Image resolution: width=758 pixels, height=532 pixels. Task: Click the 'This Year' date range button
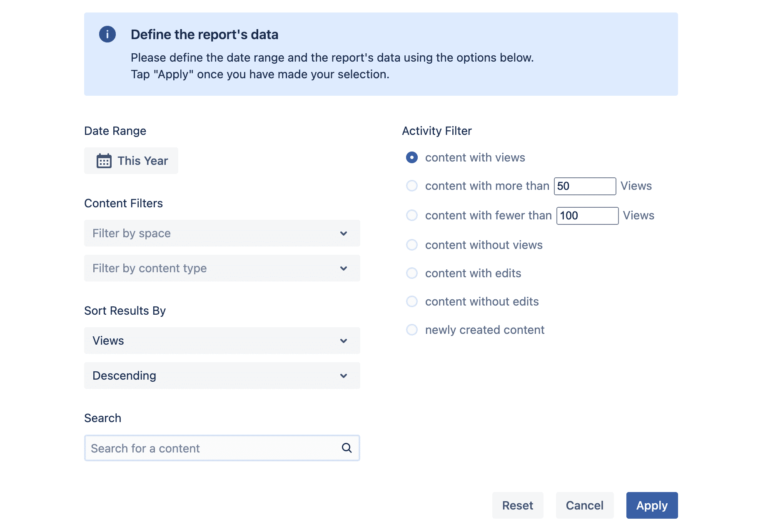(131, 161)
